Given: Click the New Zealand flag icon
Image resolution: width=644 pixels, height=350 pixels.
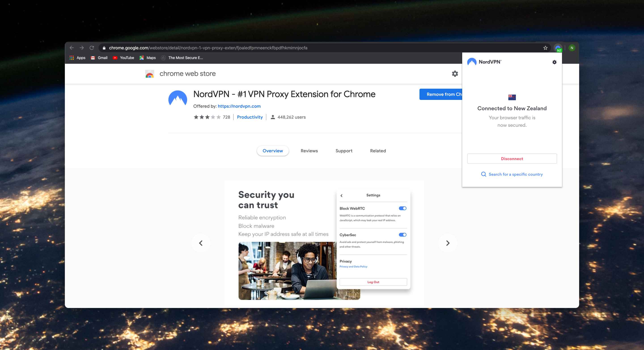Looking at the screenshot, I should point(512,97).
